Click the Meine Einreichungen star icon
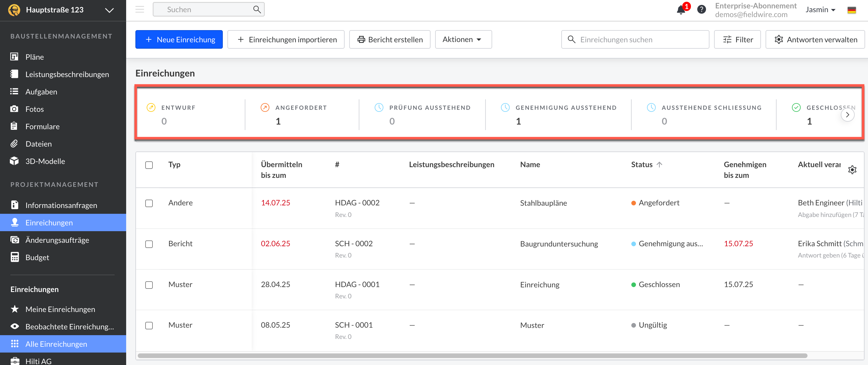The width and height of the screenshot is (868, 365). point(14,309)
